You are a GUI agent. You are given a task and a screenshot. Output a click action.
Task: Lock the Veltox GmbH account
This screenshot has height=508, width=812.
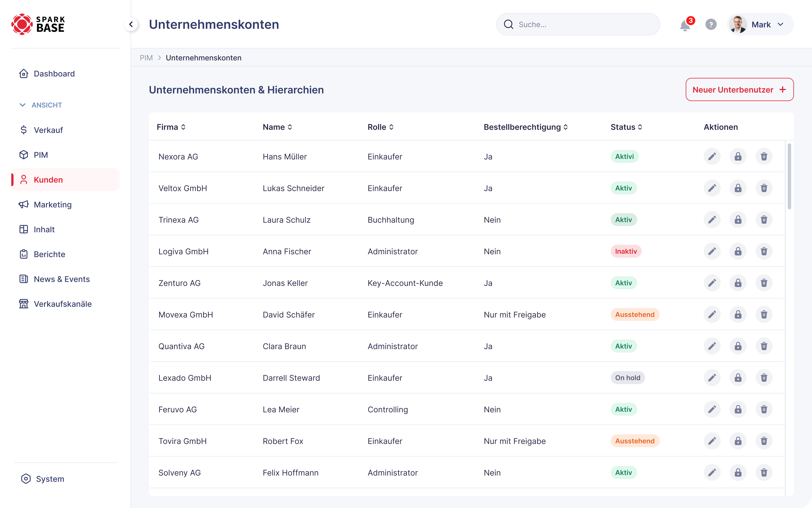(x=738, y=188)
